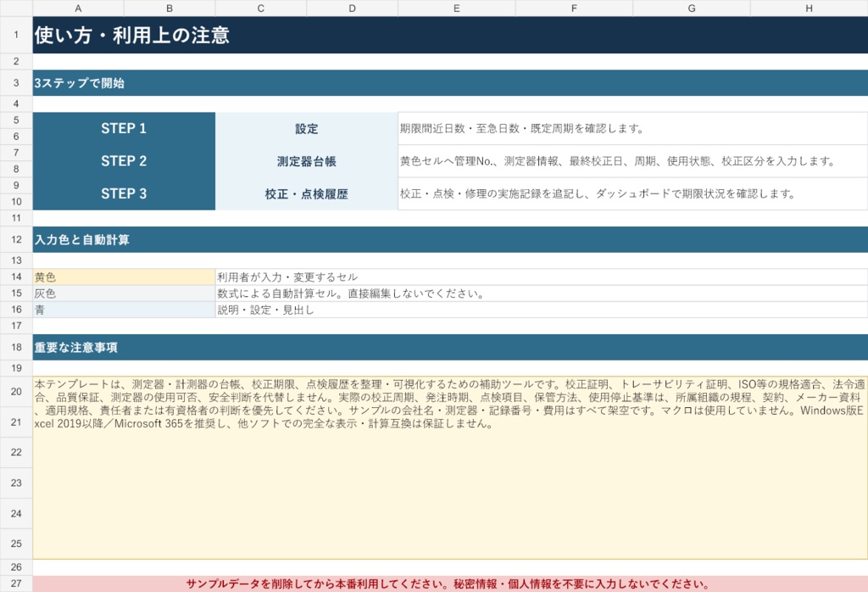Image resolution: width=868 pixels, height=592 pixels.
Task: Select row 14 header
Action: point(16,276)
